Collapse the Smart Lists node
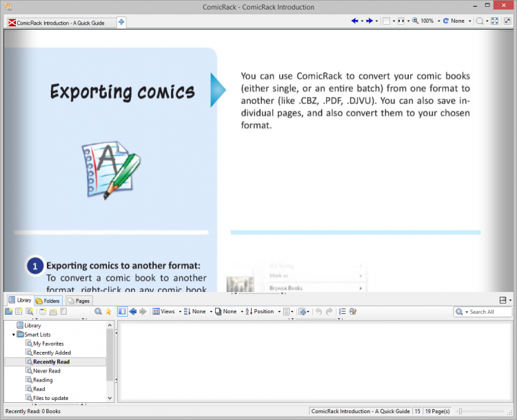Viewport: 517px width, 420px height. click(x=14, y=335)
